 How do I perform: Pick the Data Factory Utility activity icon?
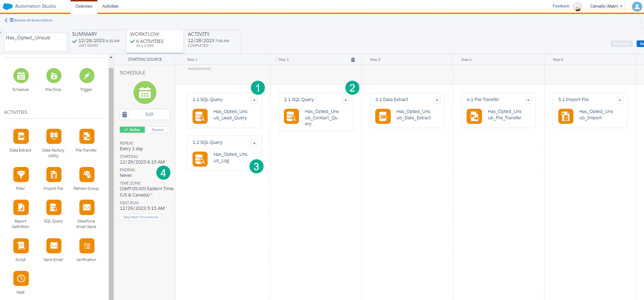[54, 136]
